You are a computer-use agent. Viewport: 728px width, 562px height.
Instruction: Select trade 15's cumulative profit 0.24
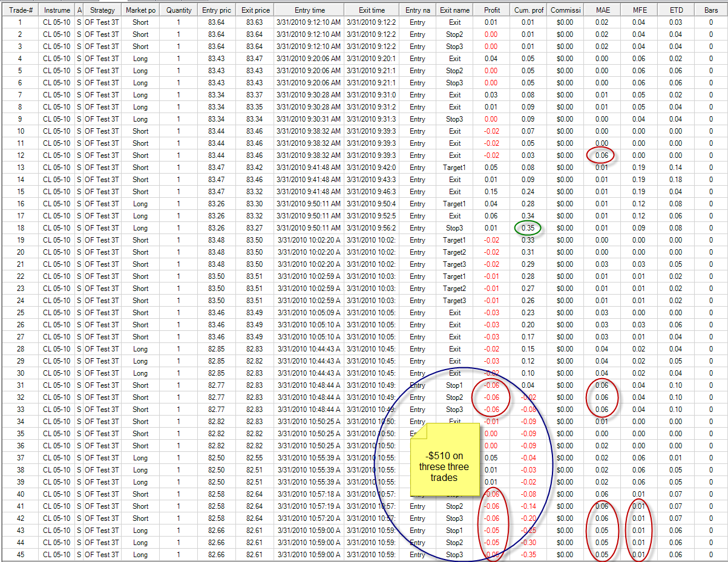tap(529, 192)
